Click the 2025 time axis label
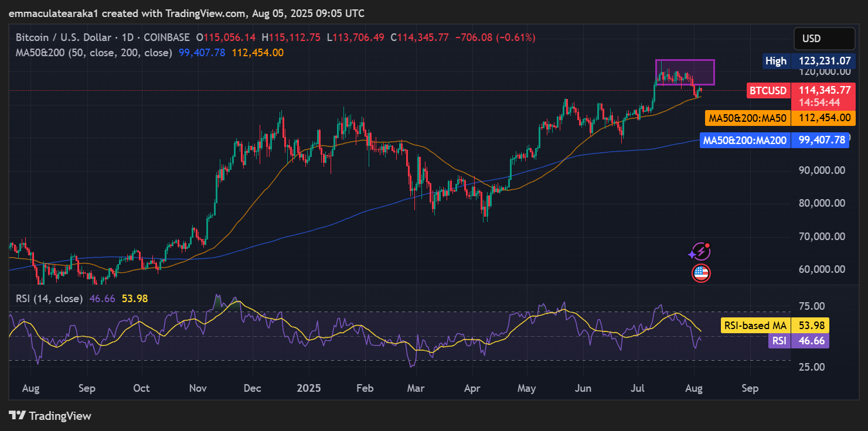The image size is (868, 431). coord(308,388)
